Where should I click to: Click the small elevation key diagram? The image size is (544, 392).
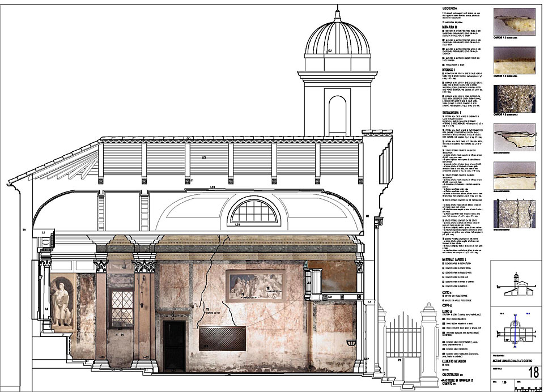point(516,284)
